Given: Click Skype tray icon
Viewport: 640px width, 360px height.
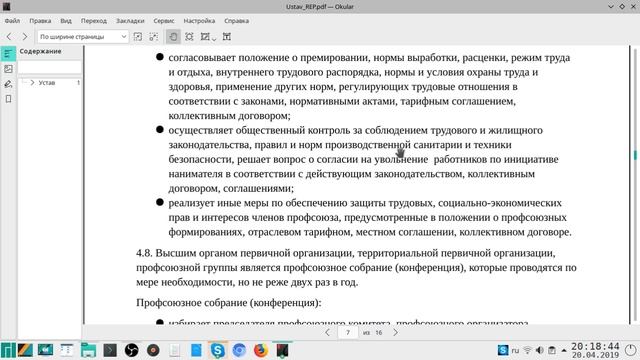Looking at the screenshot, I should [x=503, y=350].
